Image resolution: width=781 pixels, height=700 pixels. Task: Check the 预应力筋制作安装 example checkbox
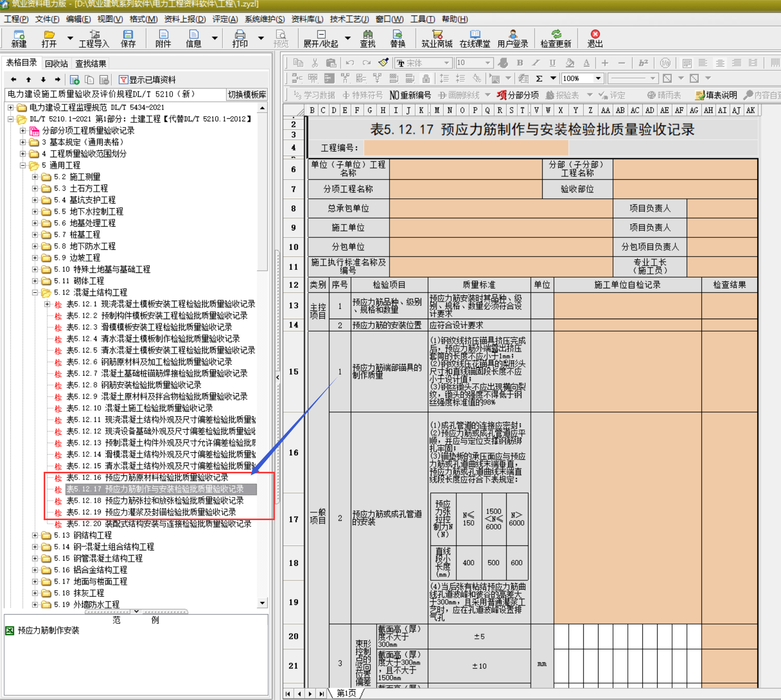pos(9,631)
